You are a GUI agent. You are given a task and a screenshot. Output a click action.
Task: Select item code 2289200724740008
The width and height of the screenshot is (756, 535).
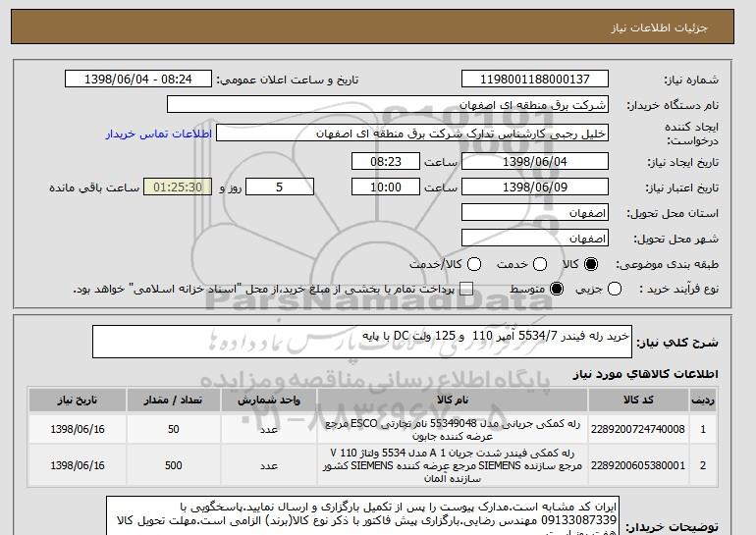pyautogui.click(x=638, y=429)
